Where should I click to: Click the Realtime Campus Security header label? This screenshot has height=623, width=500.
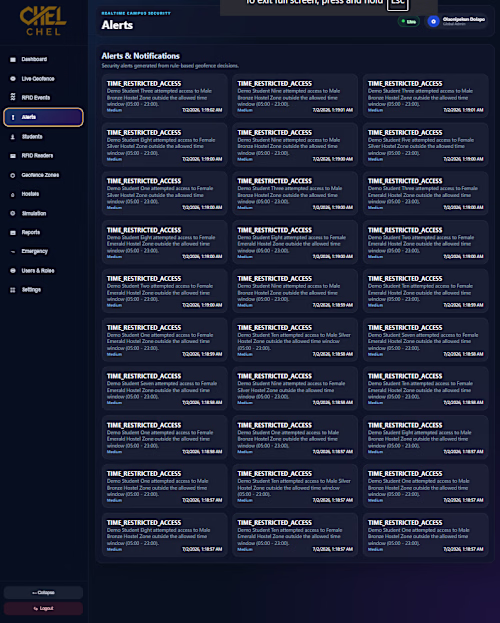(x=136, y=13)
